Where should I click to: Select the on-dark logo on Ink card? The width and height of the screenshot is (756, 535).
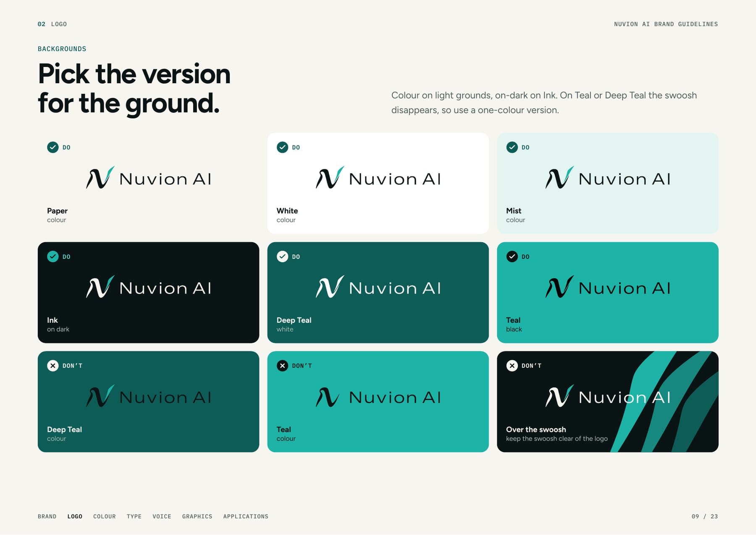coord(149,287)
